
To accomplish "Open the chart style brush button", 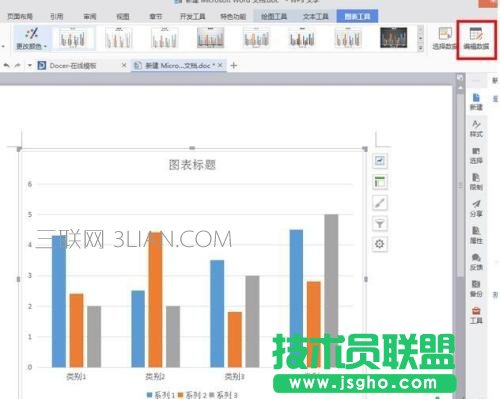I will point(379,203).
